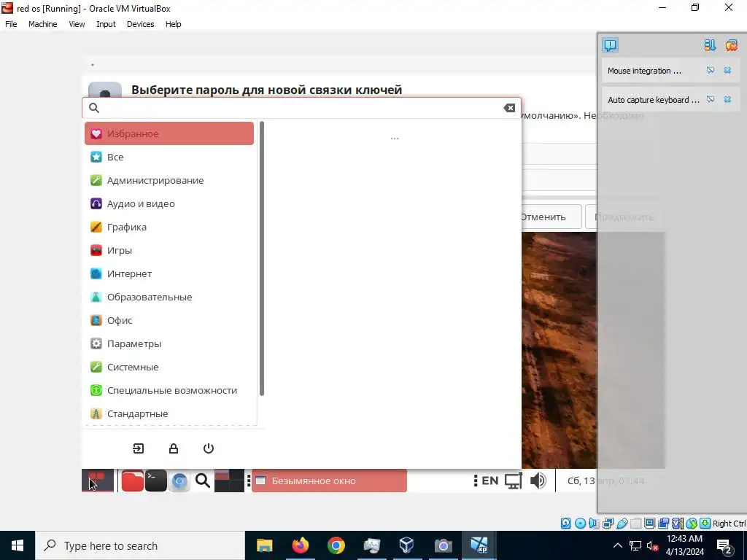Image resolution: width=747 pixels, height=560 pixels.
Task: Click the red start menu button on panel
Action: pos(98,481)
